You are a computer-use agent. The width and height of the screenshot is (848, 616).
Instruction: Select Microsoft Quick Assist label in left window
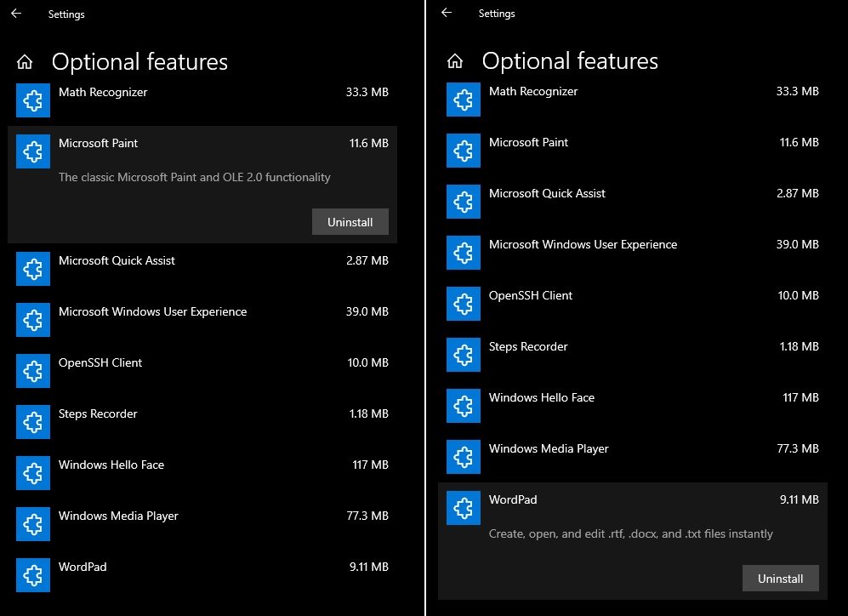pos(117,260)
